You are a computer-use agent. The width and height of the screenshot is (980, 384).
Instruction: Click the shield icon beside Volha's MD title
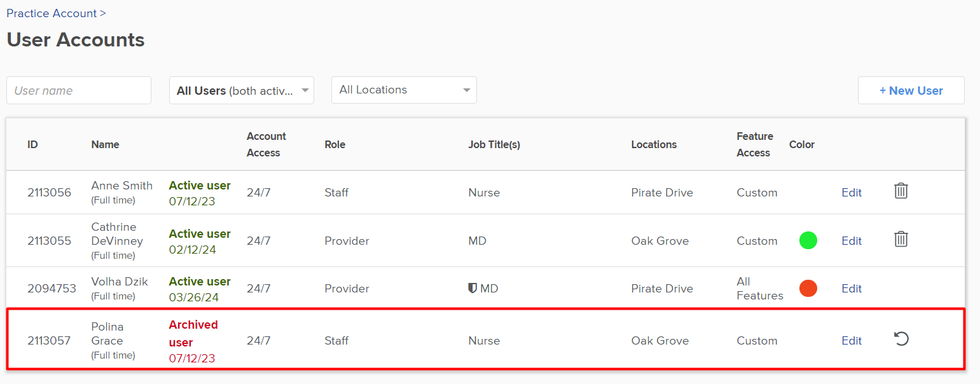click(x=473, y=289)
